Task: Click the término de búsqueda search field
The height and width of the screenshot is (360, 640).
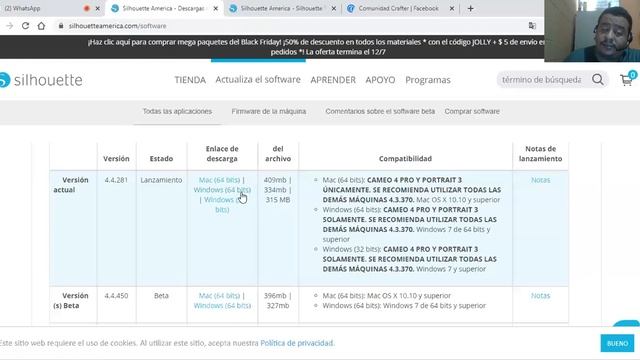Action: [x=542, y=80]
